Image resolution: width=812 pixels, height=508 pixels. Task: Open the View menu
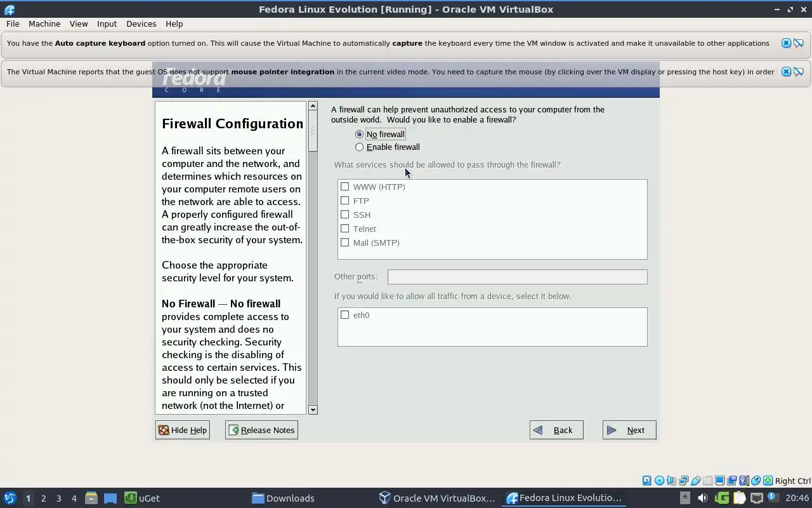click(x=79, y=23)
